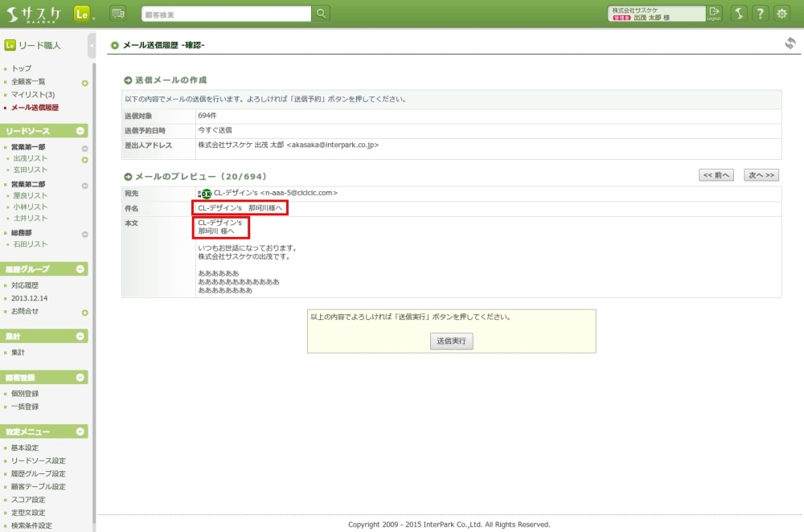
Task: Click the << 前へ preview button
Action: [716, 175]
